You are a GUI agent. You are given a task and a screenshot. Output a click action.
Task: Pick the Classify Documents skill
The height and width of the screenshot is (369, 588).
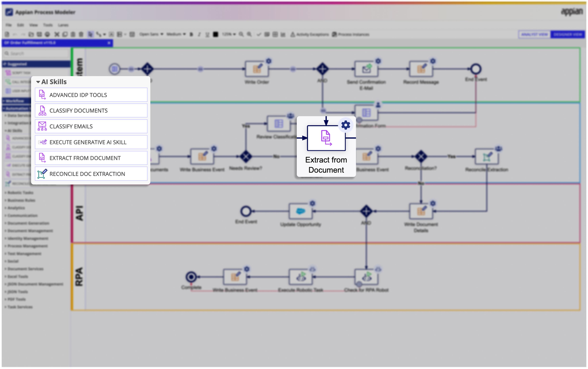click(91, 111)
